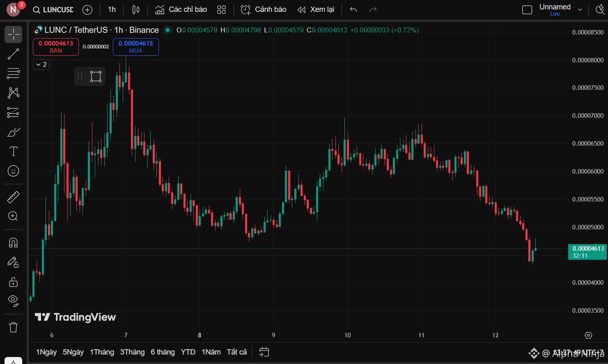
Task: Select the brush drawing tool
Action: [x=13, y=132]
